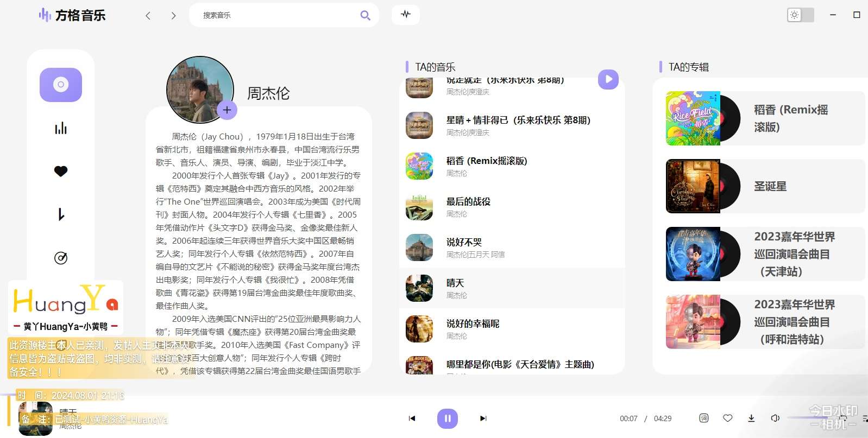Download the currently playing song
868x438 pixels.
coord(751,418)
